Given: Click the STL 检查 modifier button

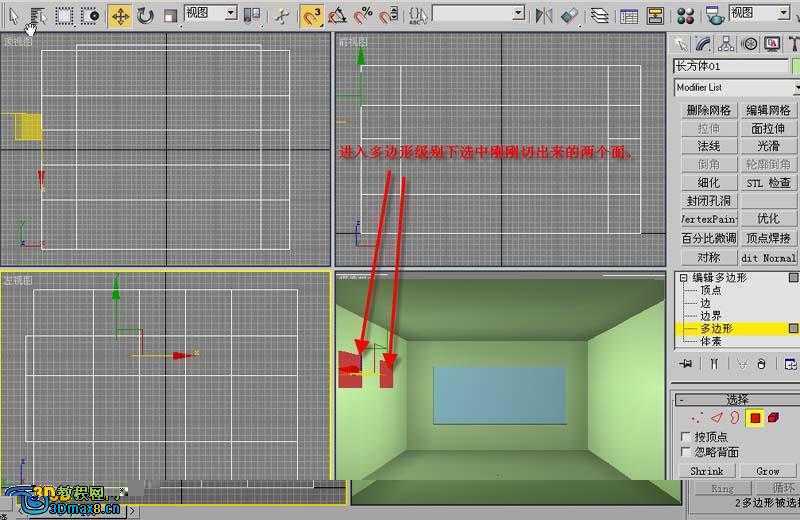Looking at the screenshot, I should coord(768,183).
